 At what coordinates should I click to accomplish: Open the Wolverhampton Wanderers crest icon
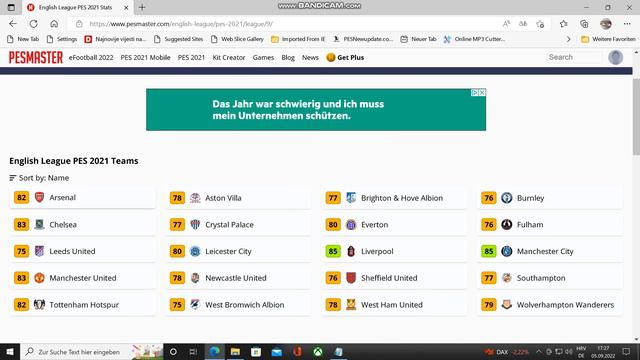507,304
